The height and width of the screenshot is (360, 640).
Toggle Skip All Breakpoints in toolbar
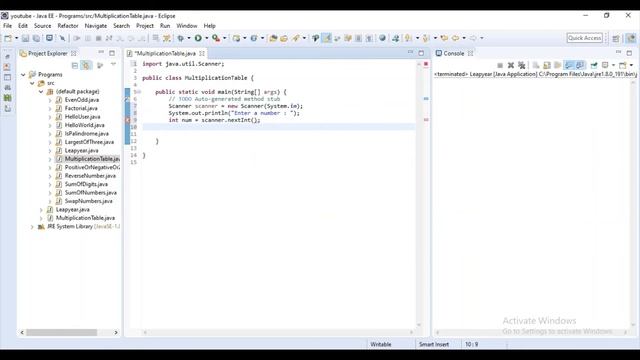point(62,38)
